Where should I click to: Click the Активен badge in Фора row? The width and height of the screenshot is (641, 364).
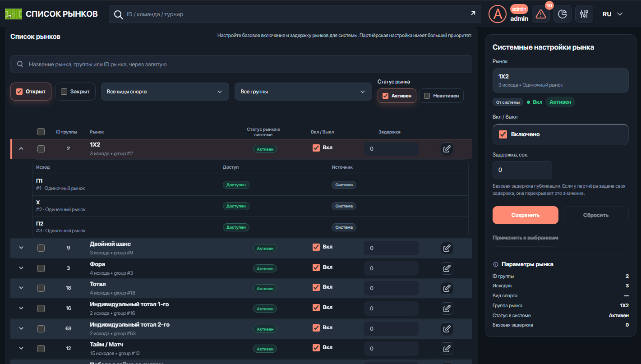coord(265,268)
